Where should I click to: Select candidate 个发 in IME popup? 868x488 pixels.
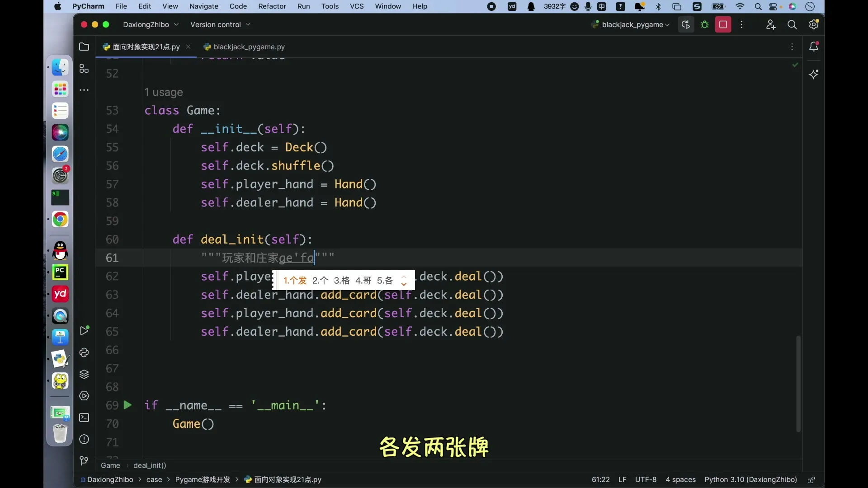click(x=295, y=281)
